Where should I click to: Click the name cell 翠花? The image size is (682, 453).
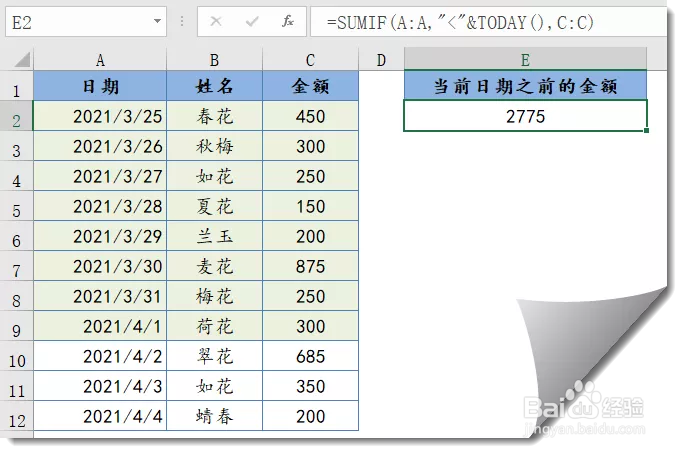(x=214, y=356)
